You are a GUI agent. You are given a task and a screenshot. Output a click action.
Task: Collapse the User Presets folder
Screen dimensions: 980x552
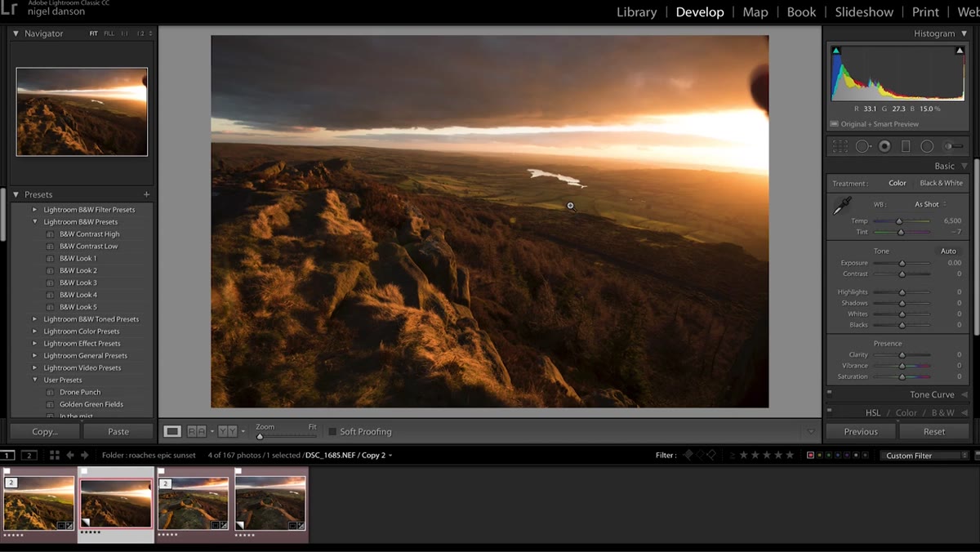pos(34,380)
